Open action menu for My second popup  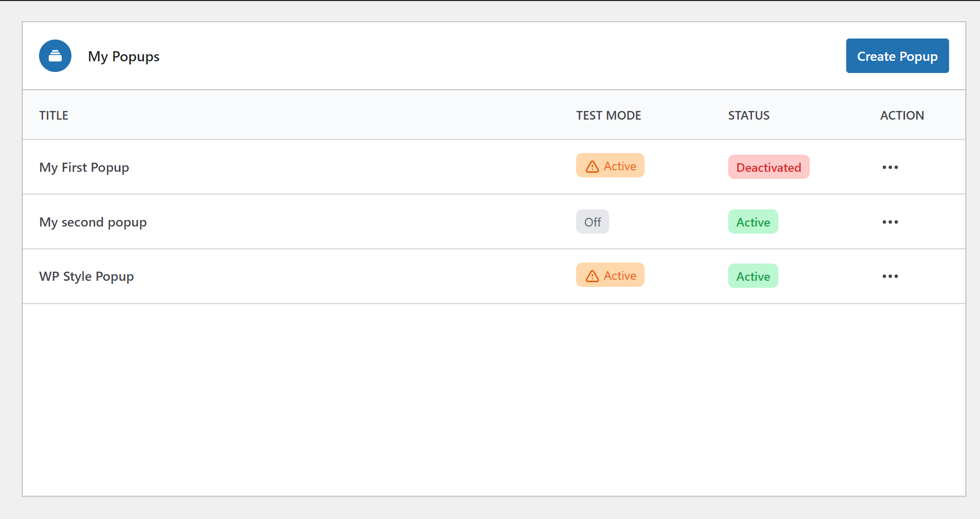(890, 222)
